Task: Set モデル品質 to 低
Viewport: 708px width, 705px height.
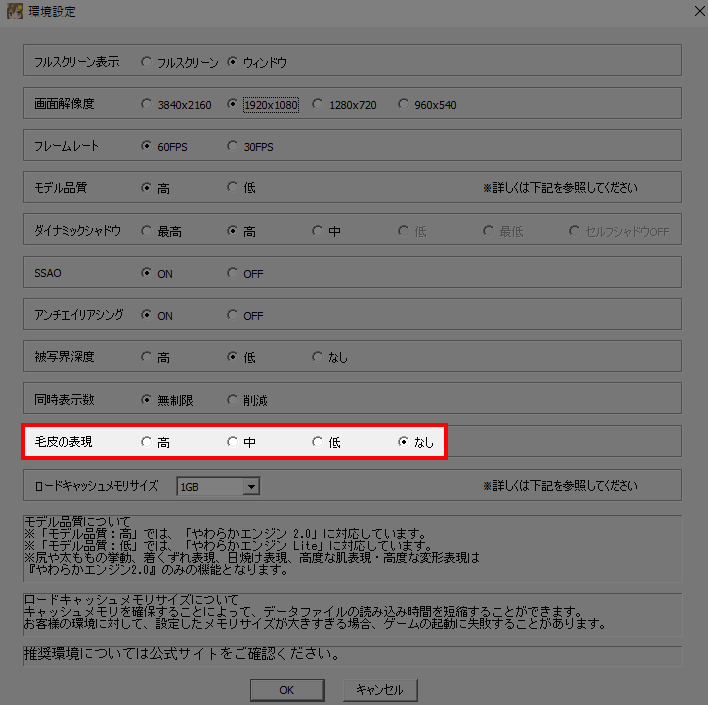Action: pos(233,187)
